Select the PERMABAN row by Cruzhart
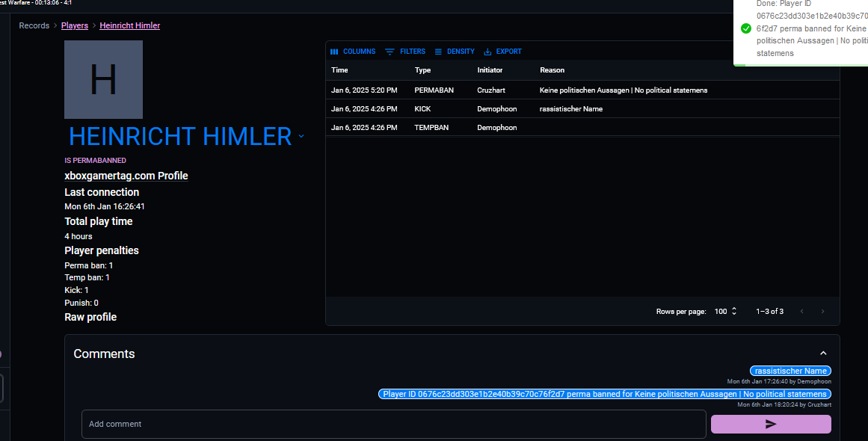Viewport: 868px width, 441px height. (x=582, y=90)
